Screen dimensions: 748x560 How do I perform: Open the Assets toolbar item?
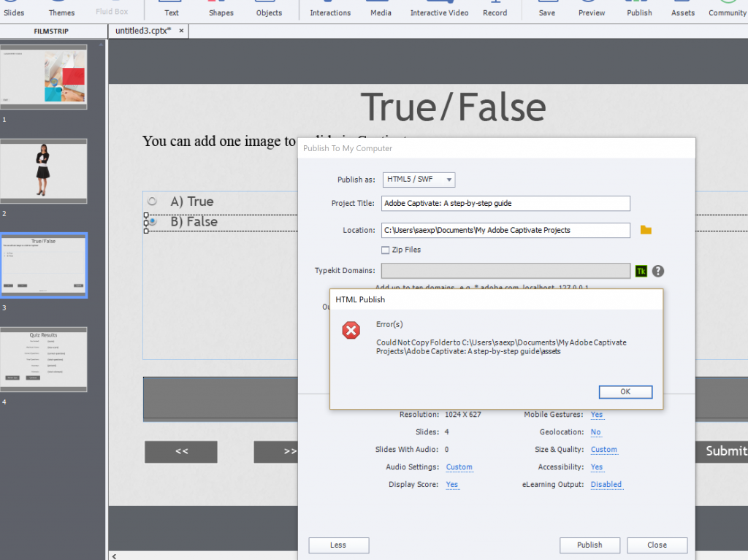pyautogui.click(x=683, y=9)
